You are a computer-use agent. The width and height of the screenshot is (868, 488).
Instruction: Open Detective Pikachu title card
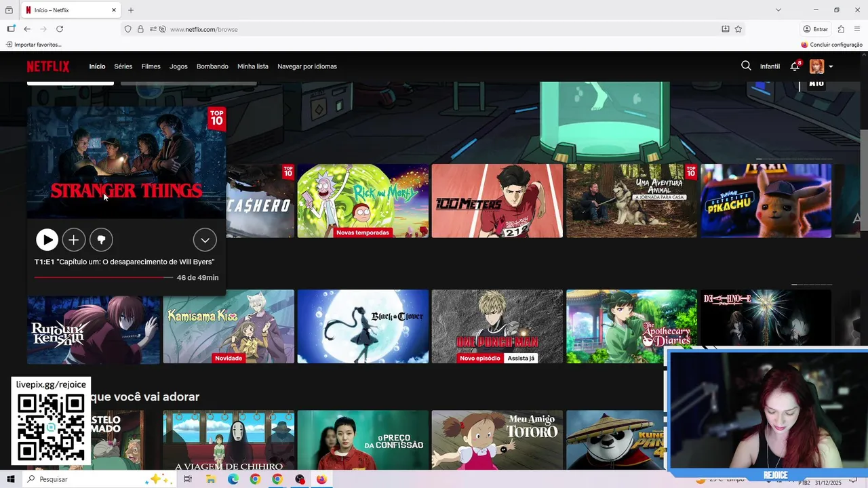pos(766,201)
